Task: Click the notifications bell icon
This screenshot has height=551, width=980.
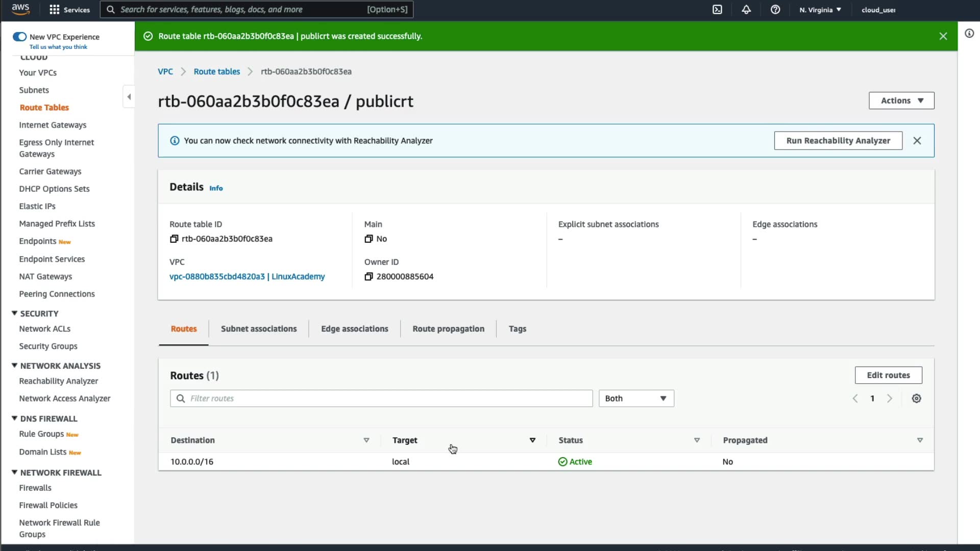Action: pos(746,10)
